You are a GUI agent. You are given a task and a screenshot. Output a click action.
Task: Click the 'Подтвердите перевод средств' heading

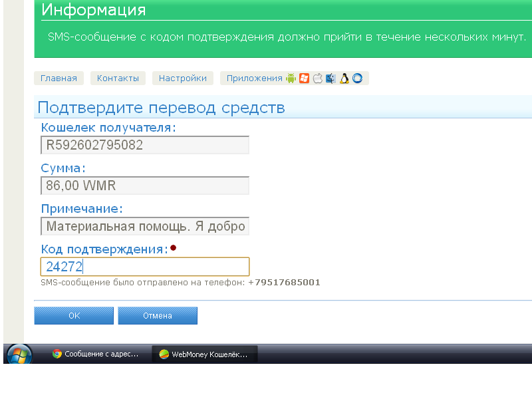pyautogui.click(x=161, y=108)
